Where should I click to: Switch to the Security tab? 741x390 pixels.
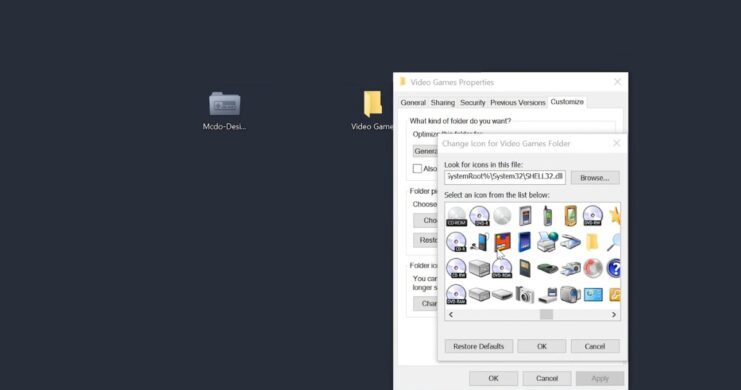click(473, 103)
